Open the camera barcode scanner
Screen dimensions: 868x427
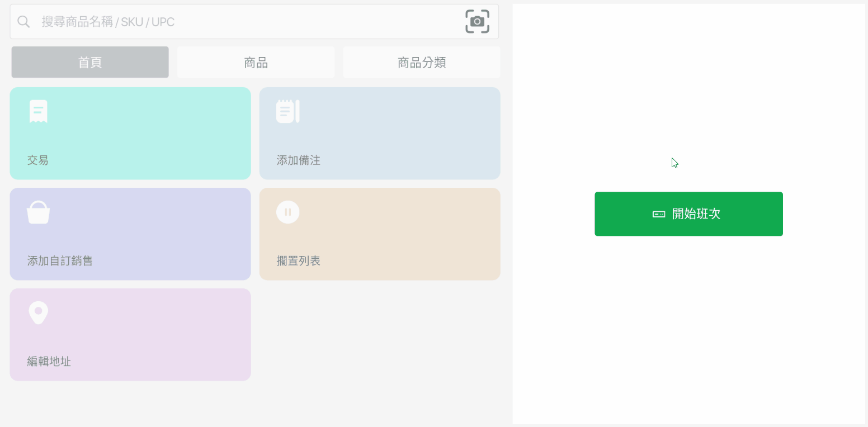(x=477, y=22)
